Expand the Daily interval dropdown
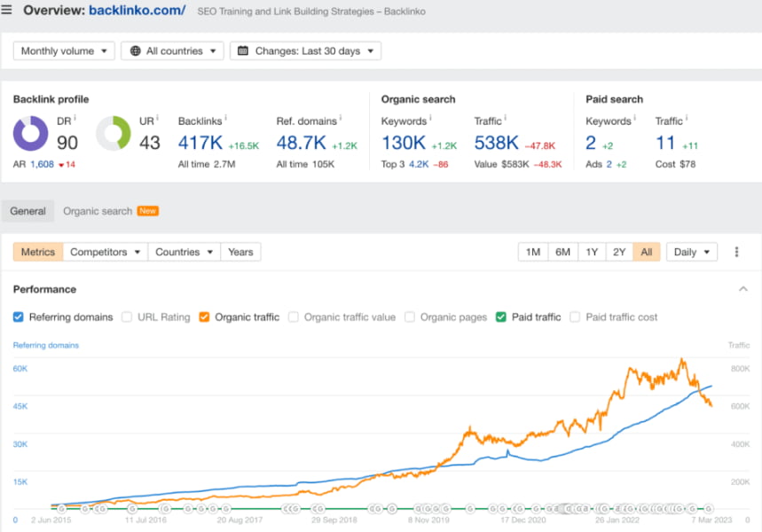The image size is (762, 532). 691,252
